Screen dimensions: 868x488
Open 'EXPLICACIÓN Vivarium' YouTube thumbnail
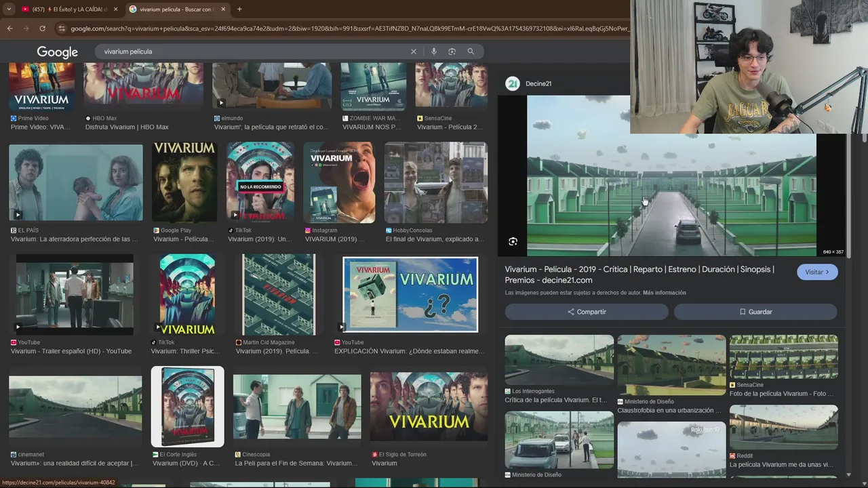410,295
